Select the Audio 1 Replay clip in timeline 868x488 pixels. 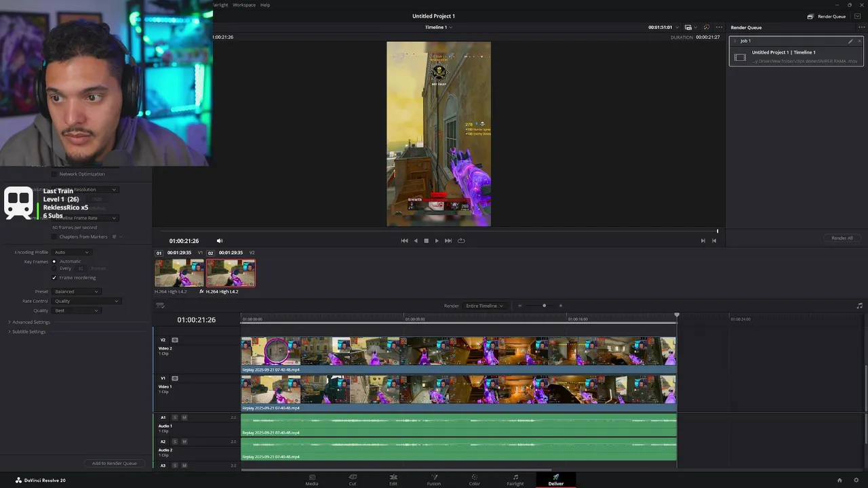point(458,424)
